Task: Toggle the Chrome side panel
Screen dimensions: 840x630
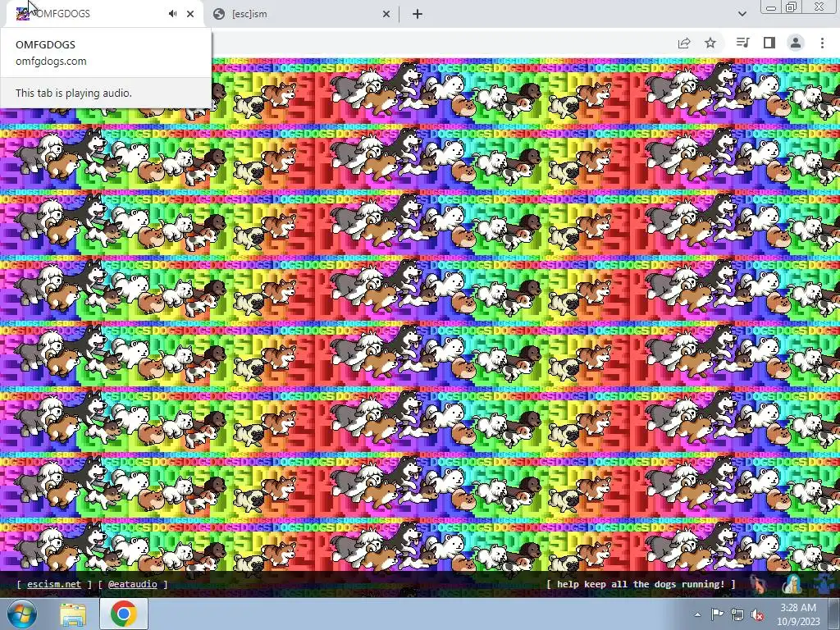Action: pos(769,43)
